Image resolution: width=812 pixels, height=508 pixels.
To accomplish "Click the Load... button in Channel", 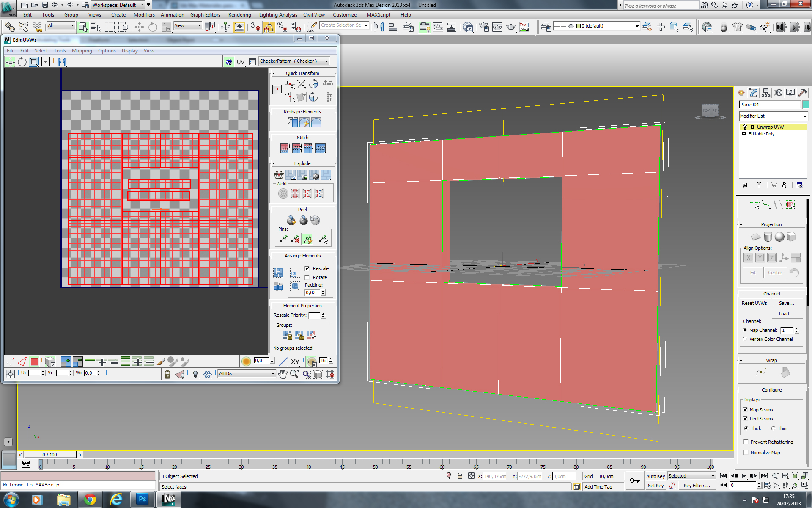I will (786, 314).
